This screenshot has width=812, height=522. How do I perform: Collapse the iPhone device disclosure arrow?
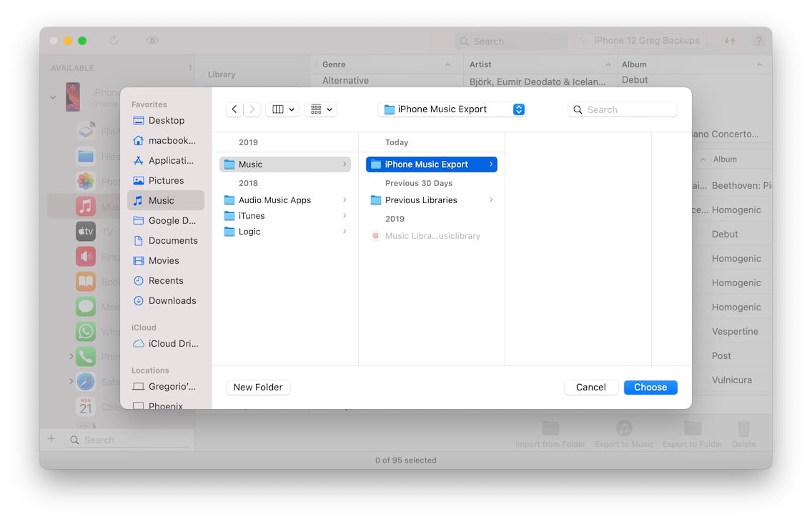click(53, 97)
